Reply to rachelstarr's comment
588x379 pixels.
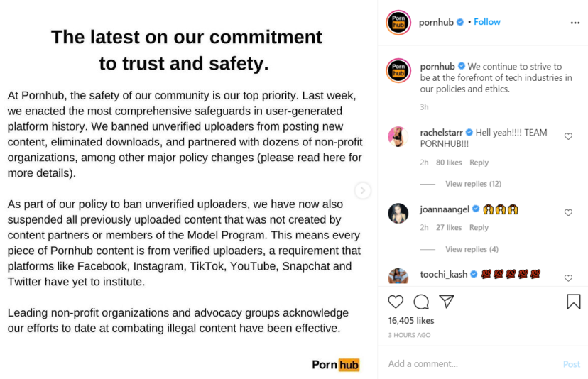tap(479, 163)
